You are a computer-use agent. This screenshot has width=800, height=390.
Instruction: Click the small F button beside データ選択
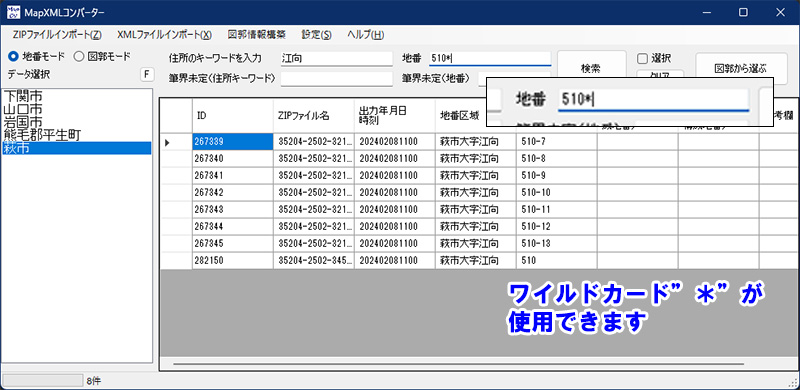point(147,75)
